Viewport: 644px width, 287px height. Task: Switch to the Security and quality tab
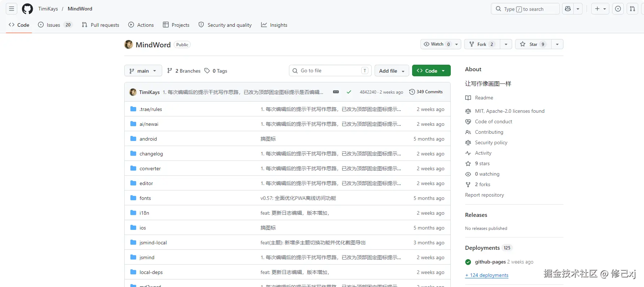tap(225, 25)
